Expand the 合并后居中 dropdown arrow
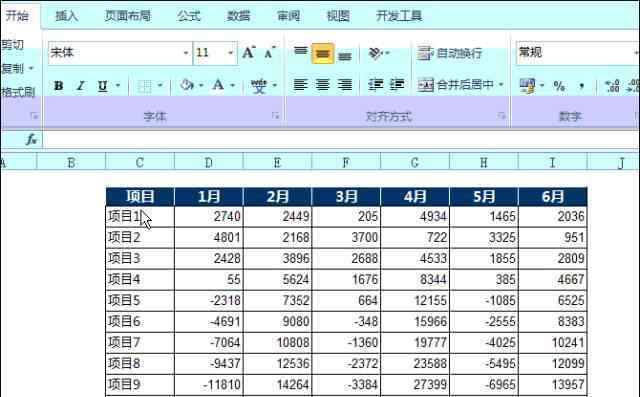Viewport: 640px width, 397px height. (x=501, y=84)
